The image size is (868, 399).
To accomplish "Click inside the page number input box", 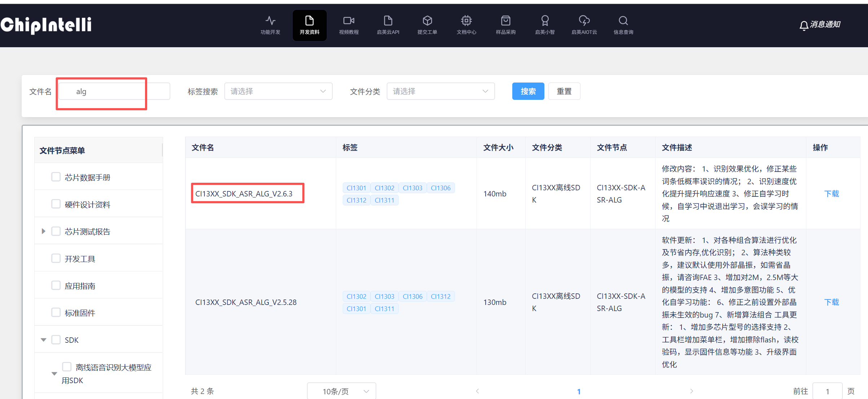I will [x=827, y=391].
